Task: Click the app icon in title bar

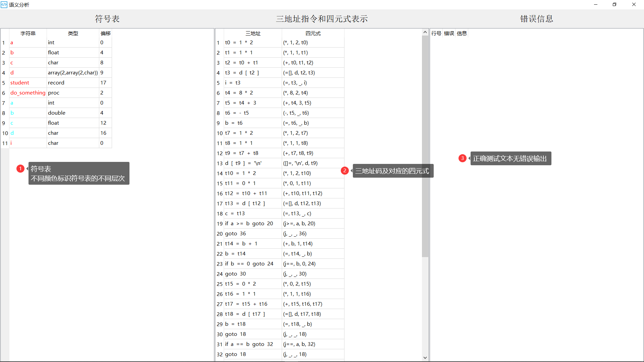Action: pyautogui.click(x=4, y=4)
